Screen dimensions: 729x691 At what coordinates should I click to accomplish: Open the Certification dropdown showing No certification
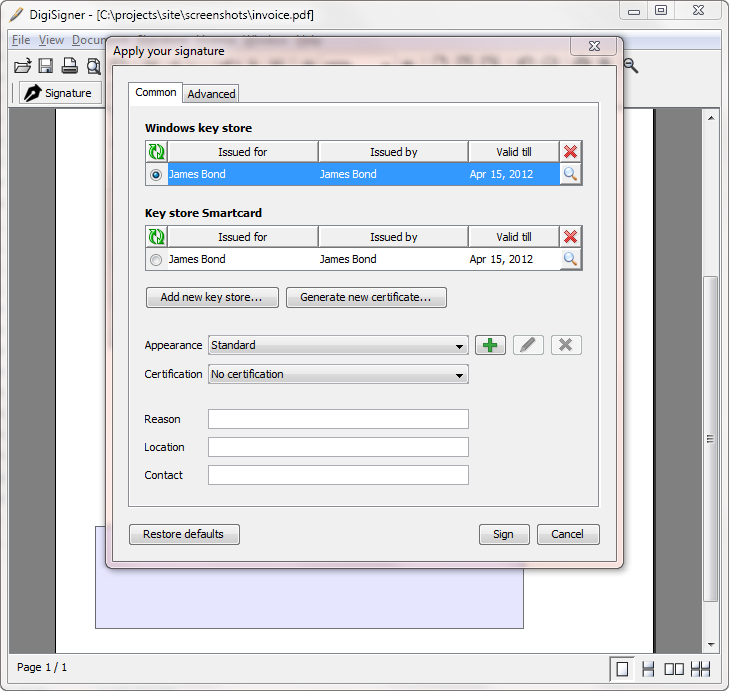tap(338, 374)
